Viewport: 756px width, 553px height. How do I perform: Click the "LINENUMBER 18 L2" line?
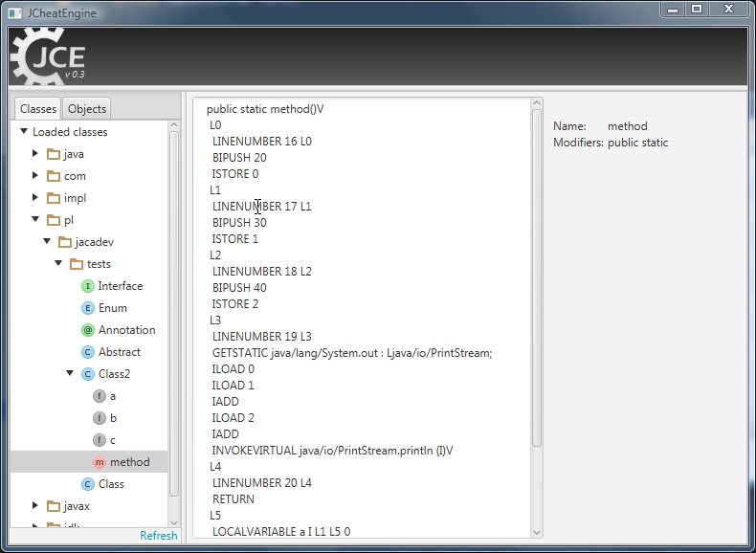[262, 272]
